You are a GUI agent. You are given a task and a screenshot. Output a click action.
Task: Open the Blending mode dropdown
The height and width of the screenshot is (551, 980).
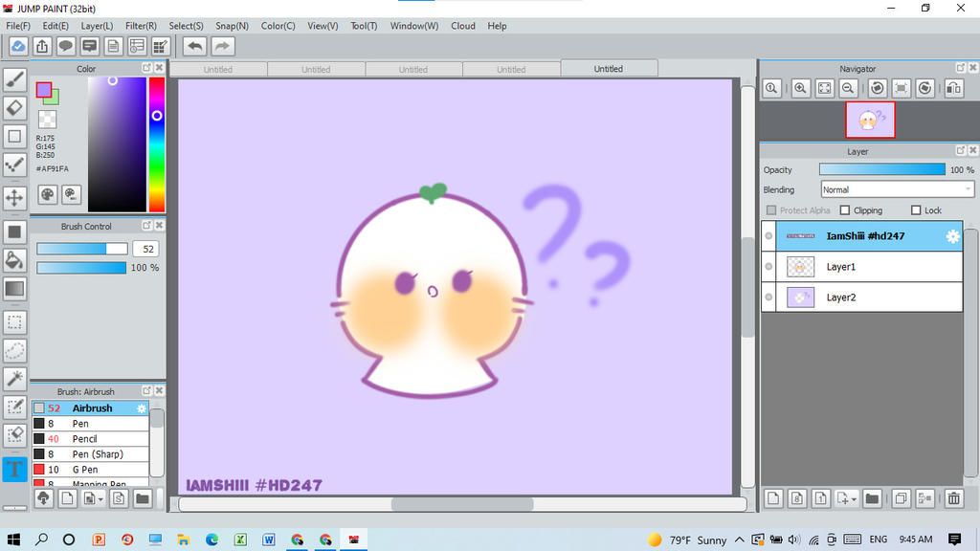[x=898, y=189]
